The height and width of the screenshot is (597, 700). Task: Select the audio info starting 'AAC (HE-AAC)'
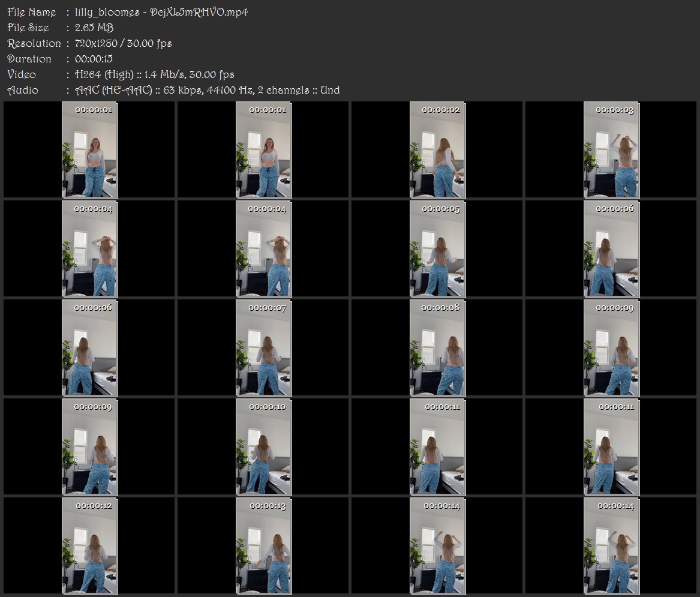tap(207, 90)
